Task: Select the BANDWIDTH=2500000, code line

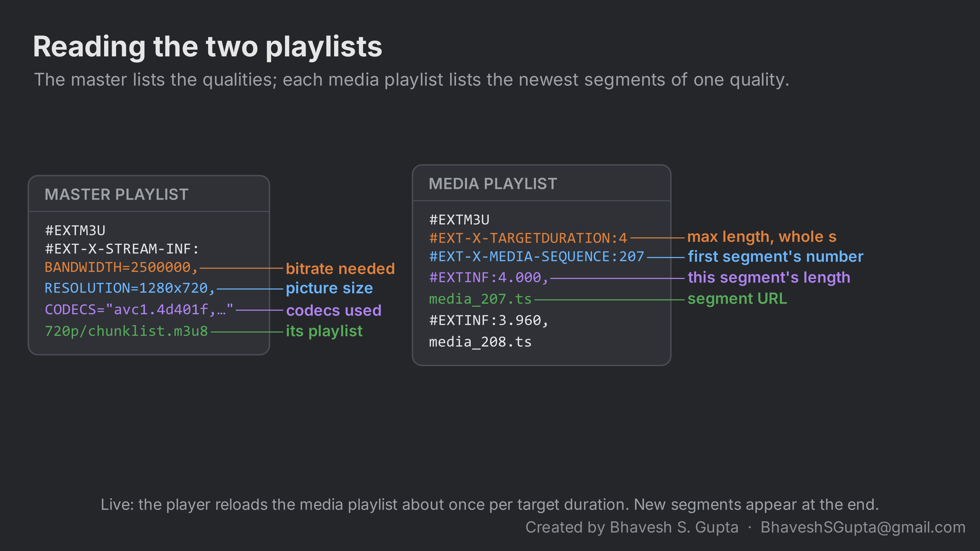Action: click(121, 267)
